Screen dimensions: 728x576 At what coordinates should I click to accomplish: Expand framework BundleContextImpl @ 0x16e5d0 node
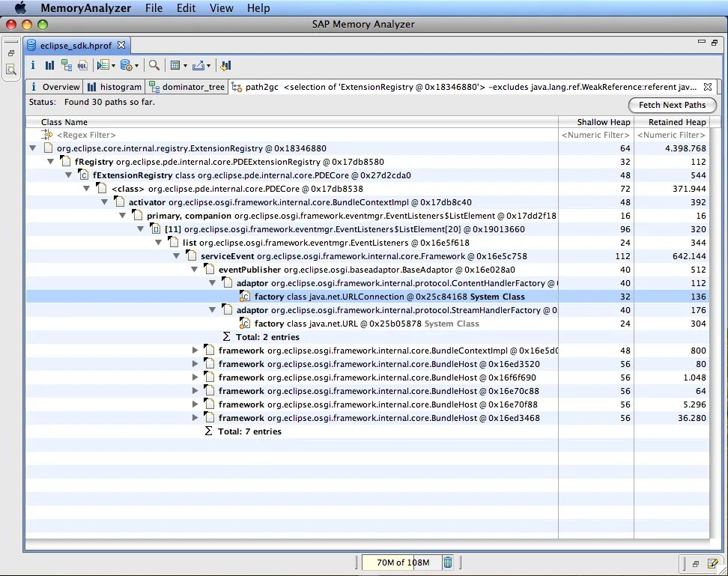195,351
